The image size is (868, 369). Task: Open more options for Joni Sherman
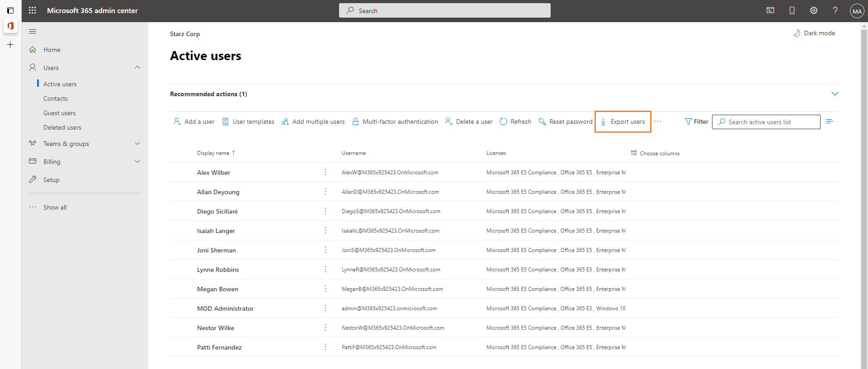pyautogui.click(x=325, y=250)
